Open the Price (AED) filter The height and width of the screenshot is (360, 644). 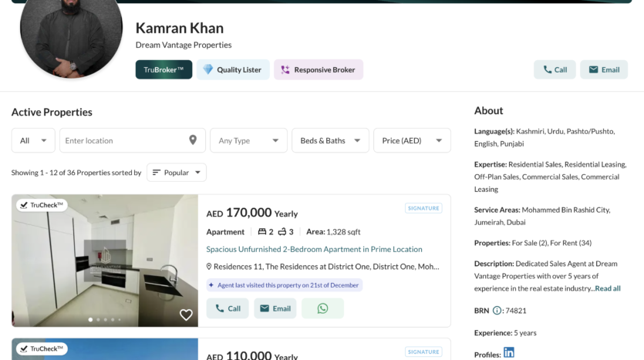pos(412,140)
